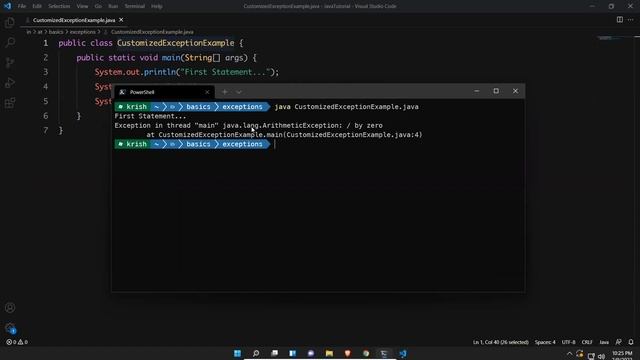Open the Help menu

(x=157, y=6)
